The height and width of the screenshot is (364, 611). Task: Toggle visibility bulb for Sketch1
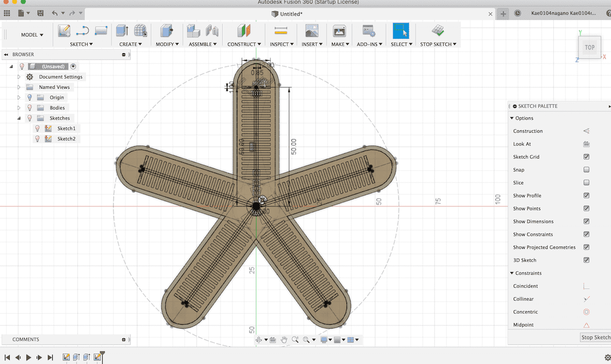click(37, 129)
